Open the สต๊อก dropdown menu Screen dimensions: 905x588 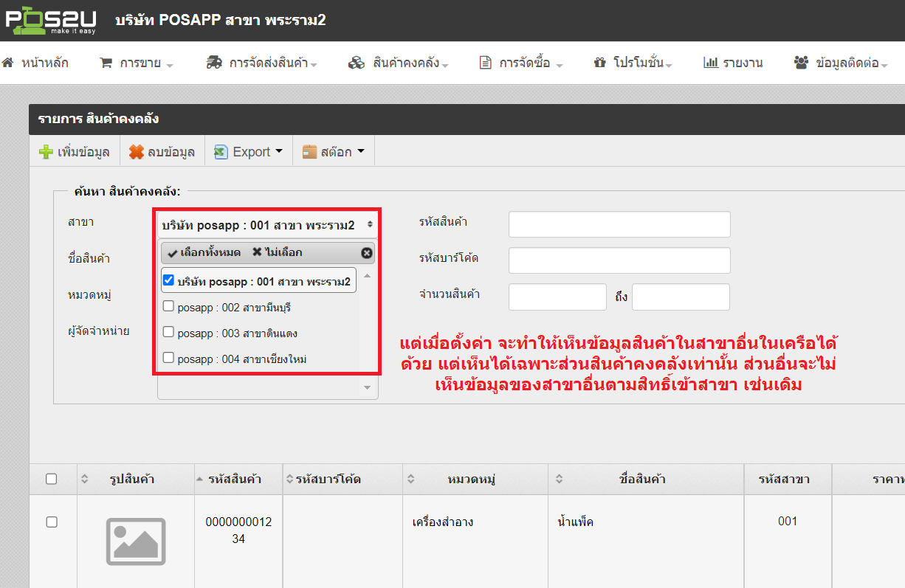coord(334,152)
